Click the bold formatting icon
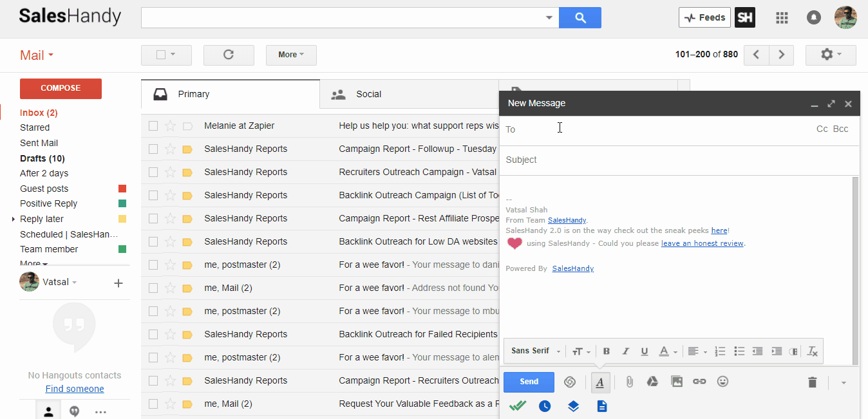This screenshot has height=419, width=868. (607, 351)
